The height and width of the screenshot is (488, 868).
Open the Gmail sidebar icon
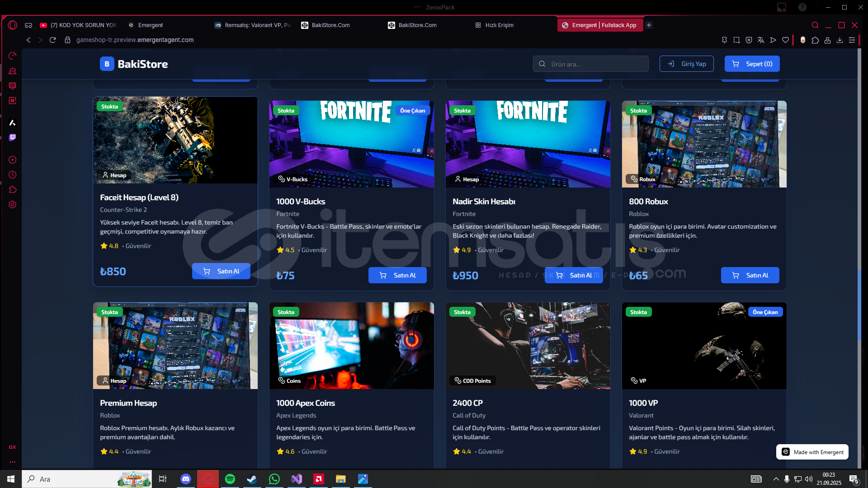point(12,100)
